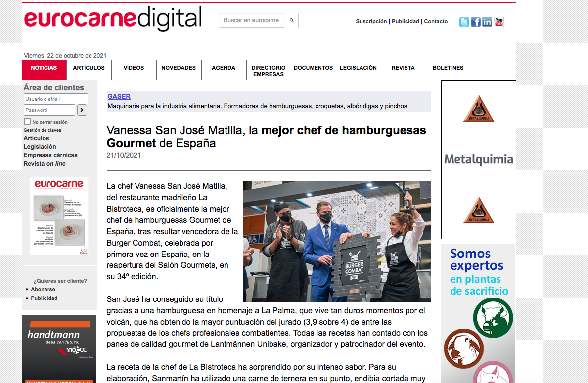Open the Gestión de claves link
Image resolution: width=588 pixels, height=383 pixels.
click(x=43, y=130)
